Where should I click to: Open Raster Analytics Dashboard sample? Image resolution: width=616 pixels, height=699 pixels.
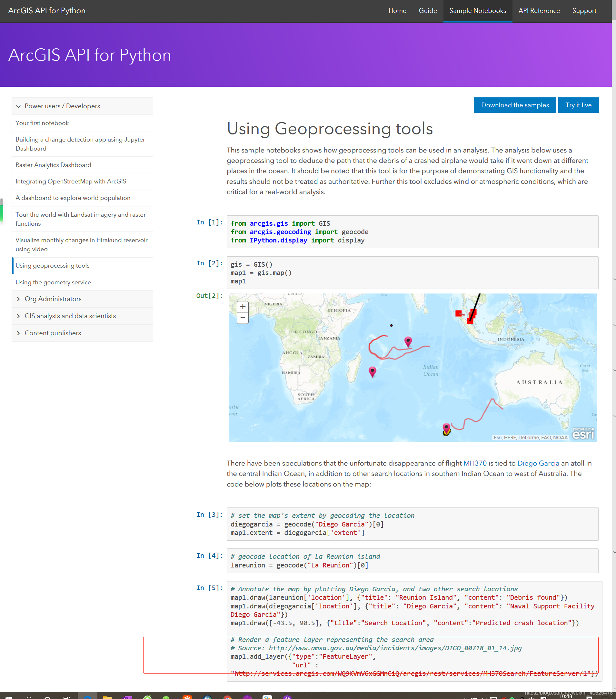(83, 165)
